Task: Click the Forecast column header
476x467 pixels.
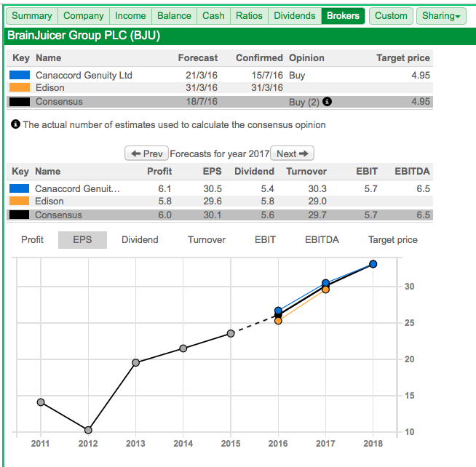Action: (x=198, y=57)
